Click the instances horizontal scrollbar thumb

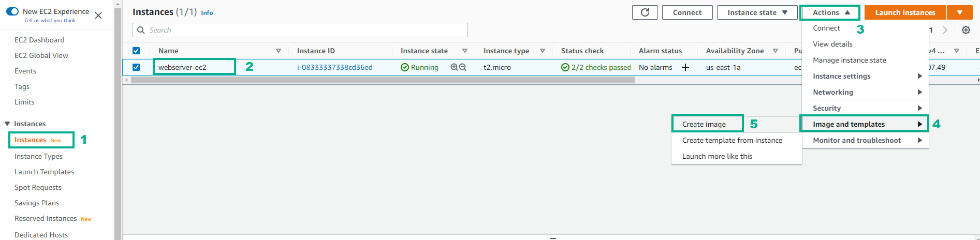[x=383, y=80]
